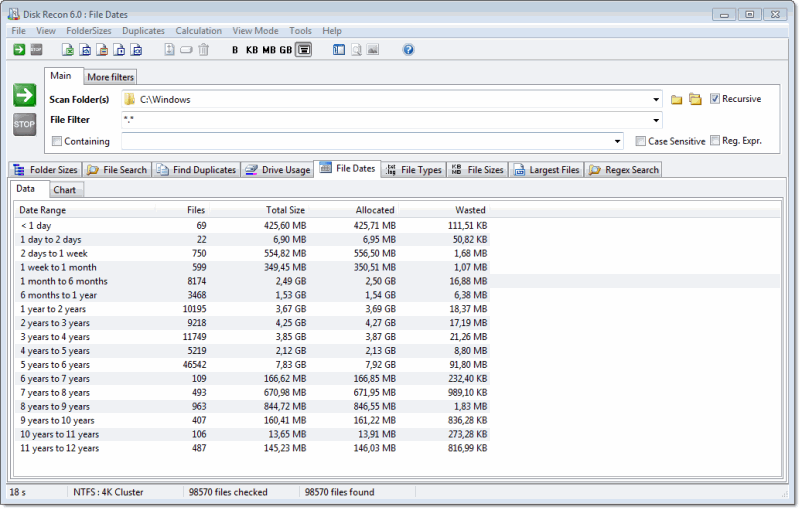Open the View menu
The height and width of the screenshot is (509, 800).
coord(45,31)
